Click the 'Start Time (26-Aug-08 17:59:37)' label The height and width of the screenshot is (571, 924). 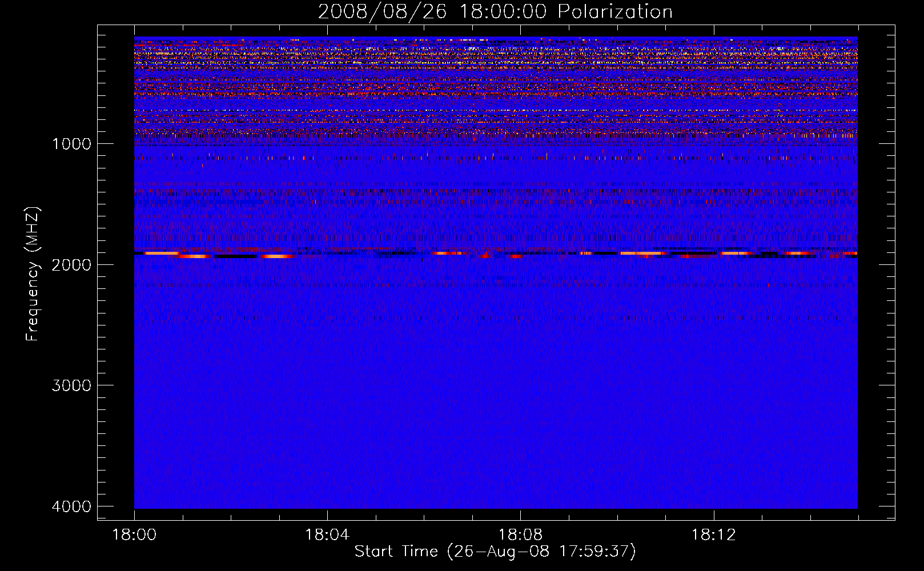pyautogui.click(x=495, y=552)
